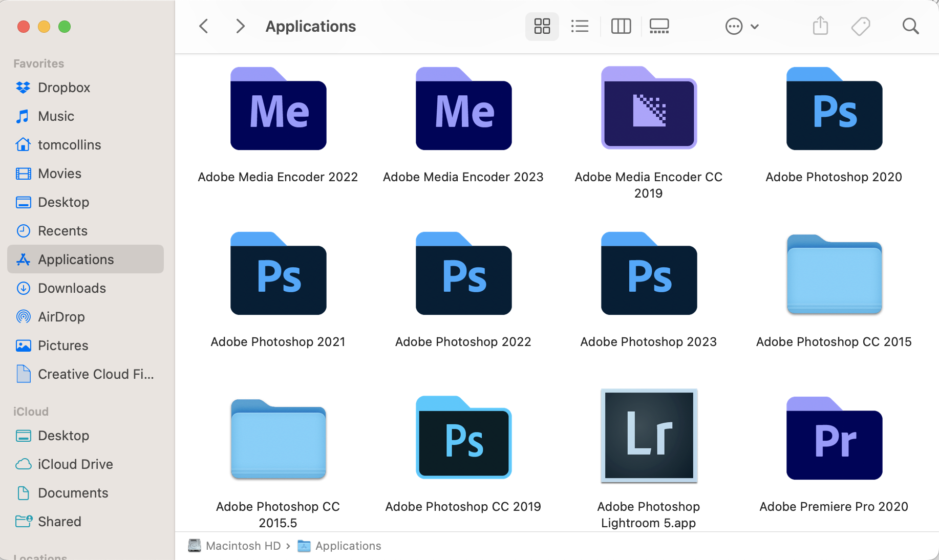The height and width of the screenshot is (560, 939).
Task: Launch Adobe Photoshop Lightroom 5.app
Action: [648, 436]
